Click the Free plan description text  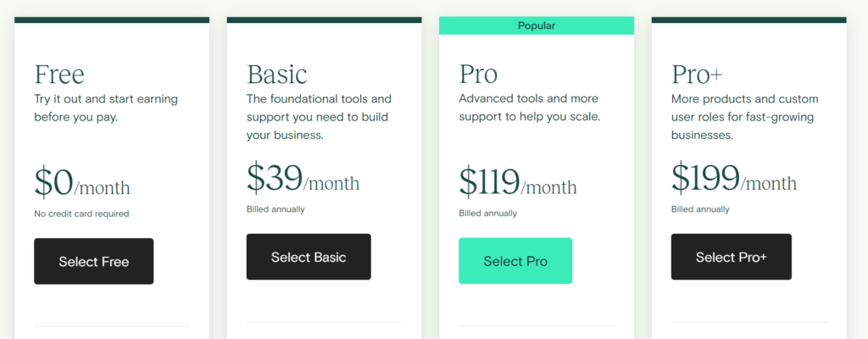[x=106, y=108]
